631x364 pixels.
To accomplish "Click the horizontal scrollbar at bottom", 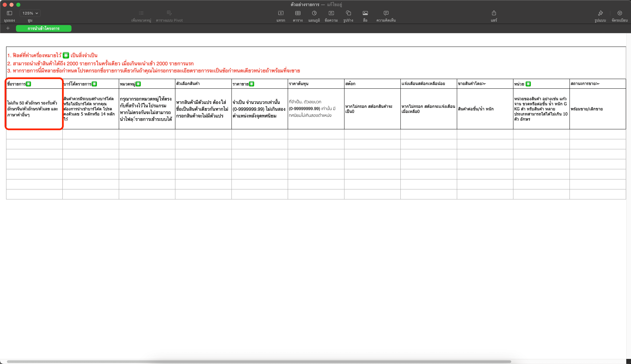I will tap(259, 361).
